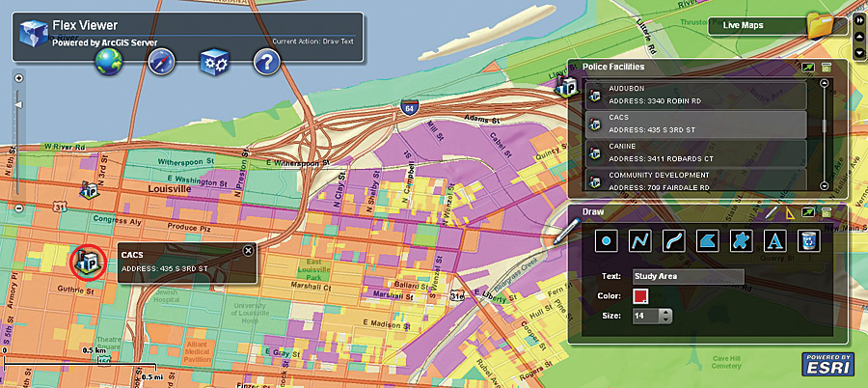The height and width of the screenshot is (388, 868).
Task: Select the draw polygon tool
Action: coord(708,240)
